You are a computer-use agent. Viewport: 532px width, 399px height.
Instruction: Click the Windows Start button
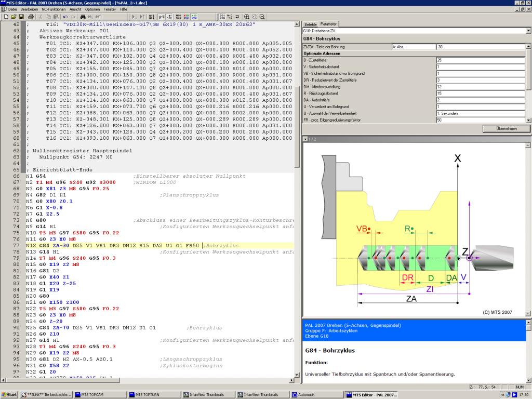coord(9,395)
